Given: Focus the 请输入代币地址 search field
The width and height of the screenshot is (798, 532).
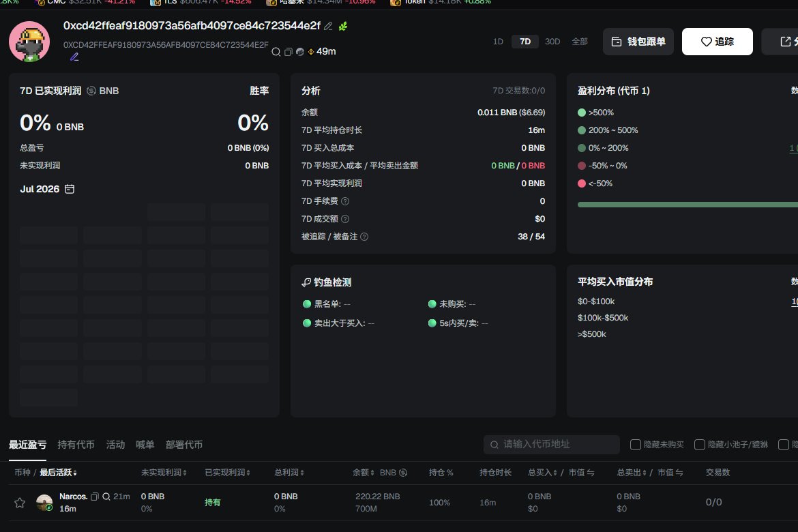Looking at the screenshot, I should click(x=552, y=445).
